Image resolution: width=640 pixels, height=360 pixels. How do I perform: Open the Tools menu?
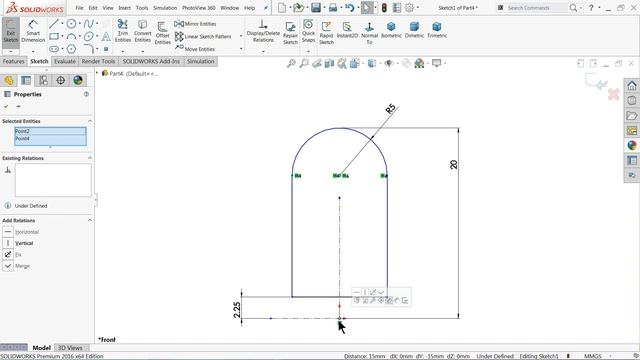pyautogui.click(x=142, y=8)
